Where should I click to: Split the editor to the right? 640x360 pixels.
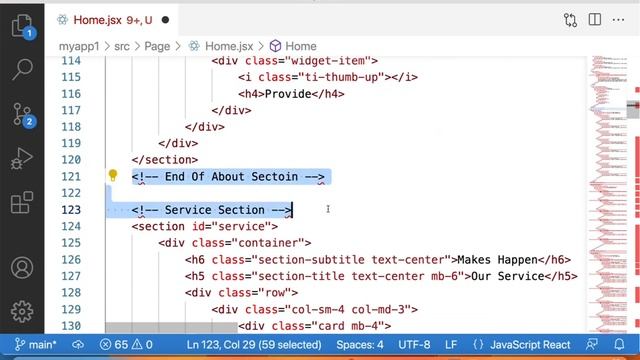click(x=595, y=19)
